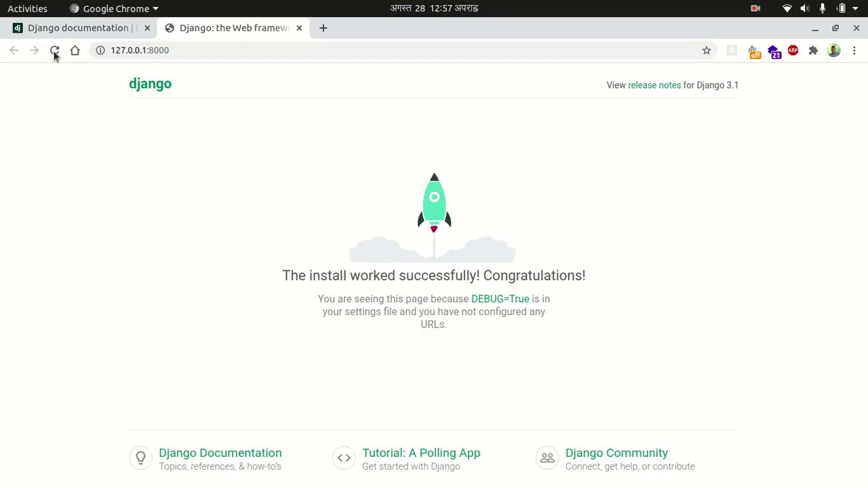Click the lightbulb icon beside Django Documentation

click(140, 458)
